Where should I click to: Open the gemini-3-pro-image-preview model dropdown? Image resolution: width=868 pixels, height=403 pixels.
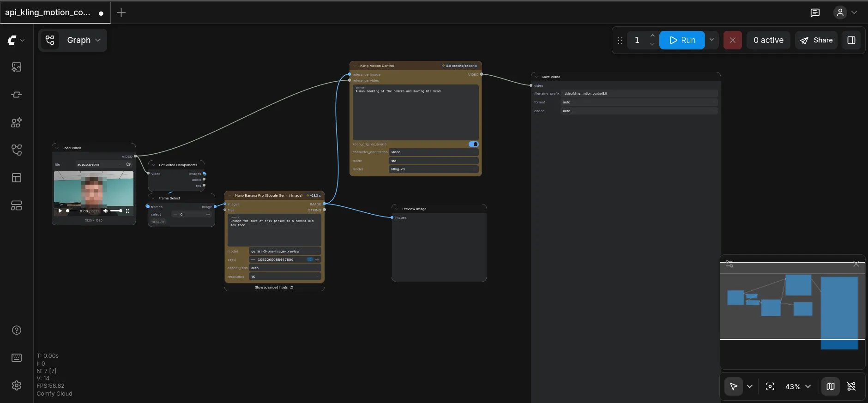tap(285, 251)
